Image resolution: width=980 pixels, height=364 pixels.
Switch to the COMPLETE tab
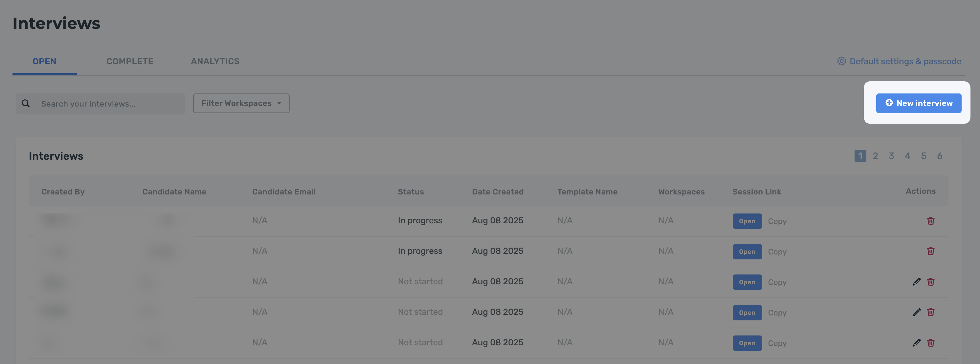coord(130,61)
